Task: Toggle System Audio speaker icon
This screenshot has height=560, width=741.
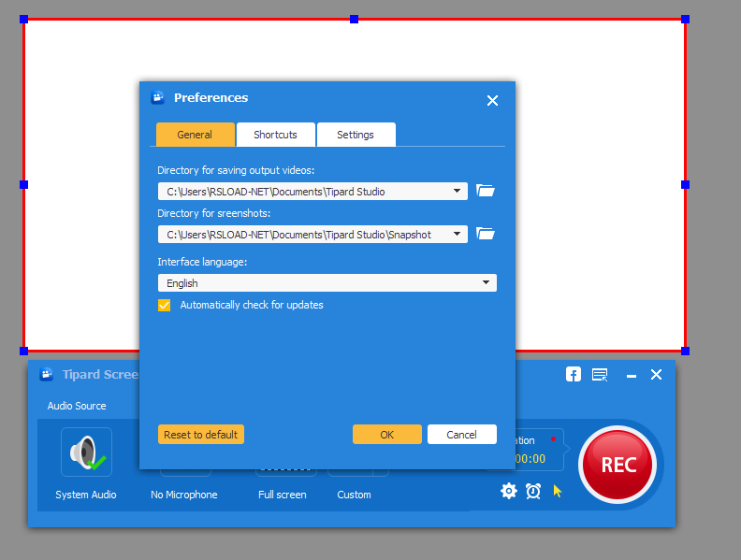Action: (86, 452)
